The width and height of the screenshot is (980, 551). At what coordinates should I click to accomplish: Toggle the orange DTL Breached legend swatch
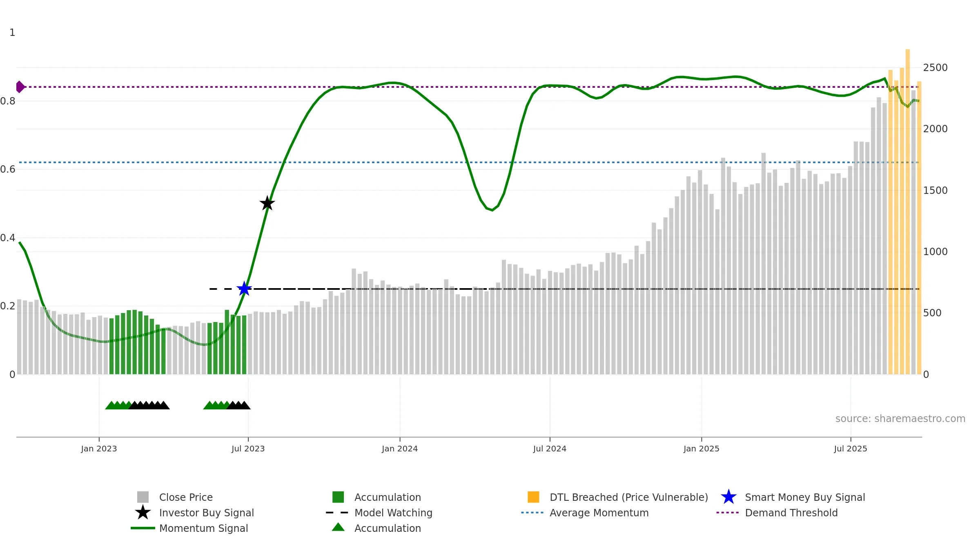click(x=533, y=497)
